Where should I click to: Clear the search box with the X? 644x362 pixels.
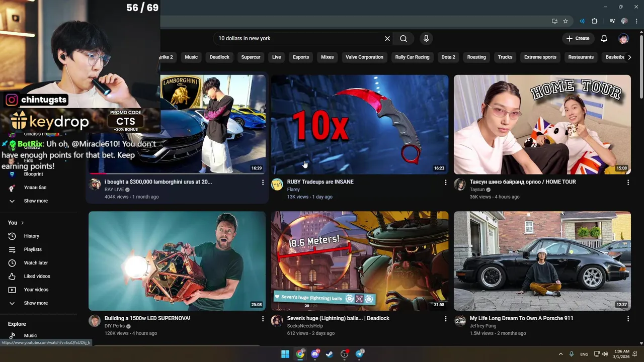(387, 39)
